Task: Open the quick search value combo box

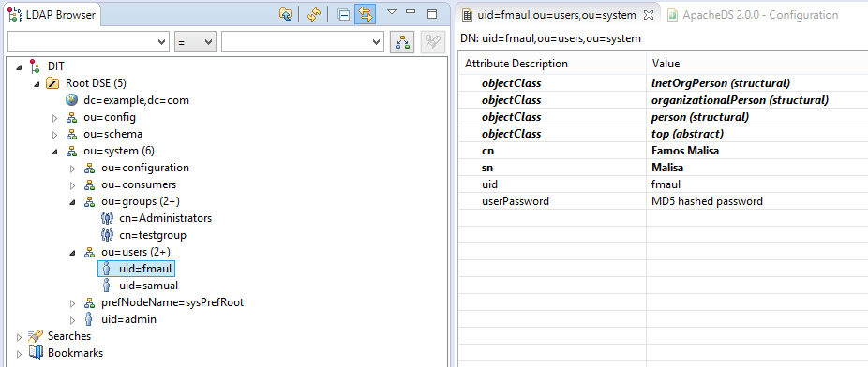Action: (302, 42)
